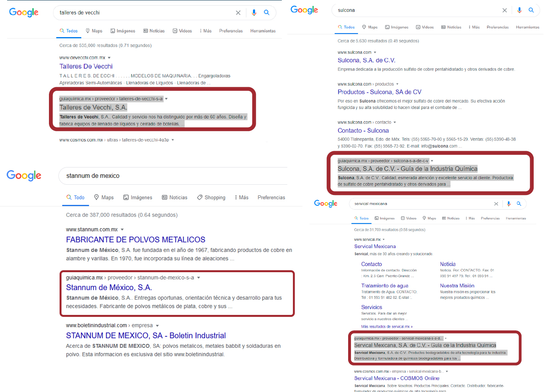Open Noticias tab in "talleres de vecchi" results
Screen dimensions: 551x392
(x=154, y=31)
